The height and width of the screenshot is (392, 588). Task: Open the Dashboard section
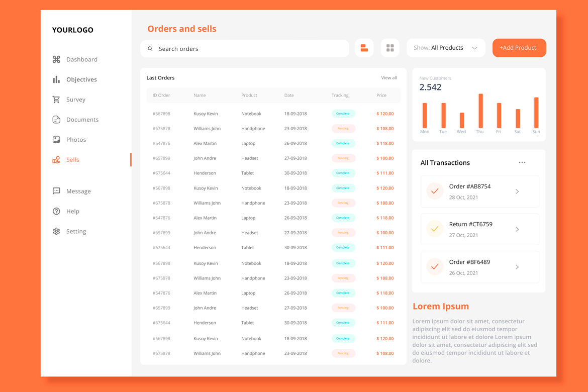(57, 59)
